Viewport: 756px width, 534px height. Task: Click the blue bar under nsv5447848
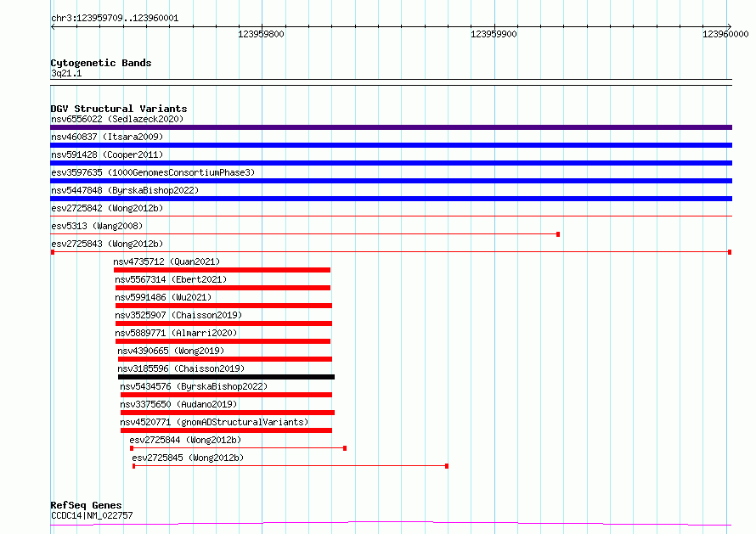pyautogui.click(x=391, y=199)
